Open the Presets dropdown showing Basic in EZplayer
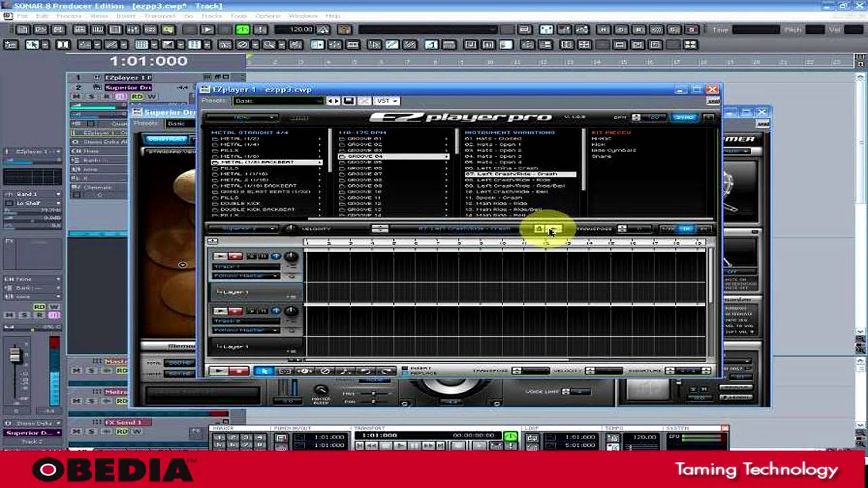868x488 pixels. pos(278,101)
